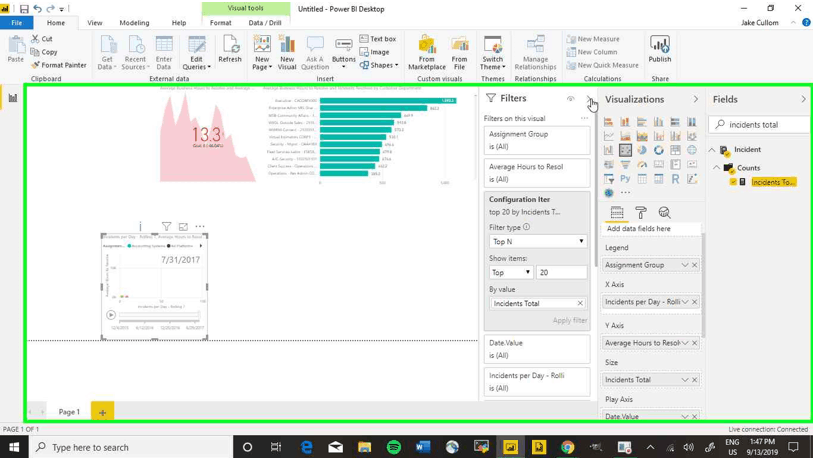Click the play axis slider track
Screen dimensions: 815x460
click(x=159, y=314)
